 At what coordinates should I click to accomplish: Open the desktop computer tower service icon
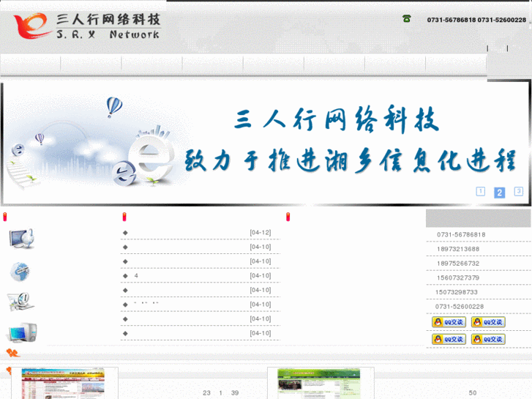coord(22,332)
